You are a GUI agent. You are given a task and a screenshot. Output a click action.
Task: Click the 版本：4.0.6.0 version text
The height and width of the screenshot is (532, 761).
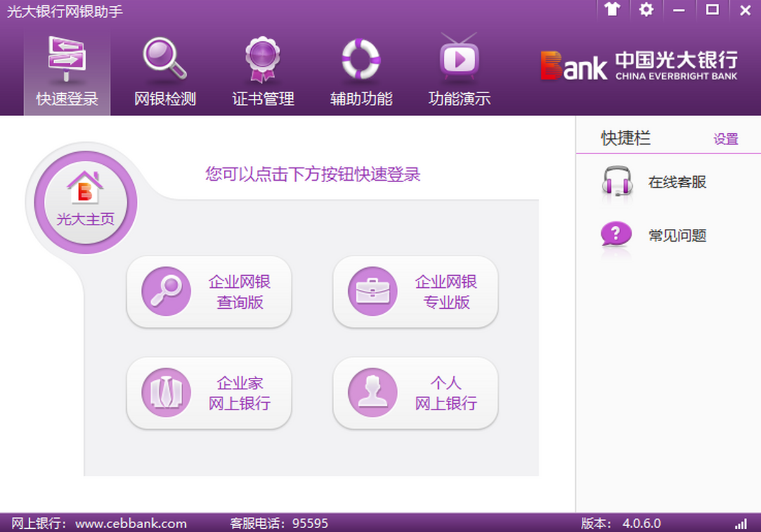(x=621, y=524)
